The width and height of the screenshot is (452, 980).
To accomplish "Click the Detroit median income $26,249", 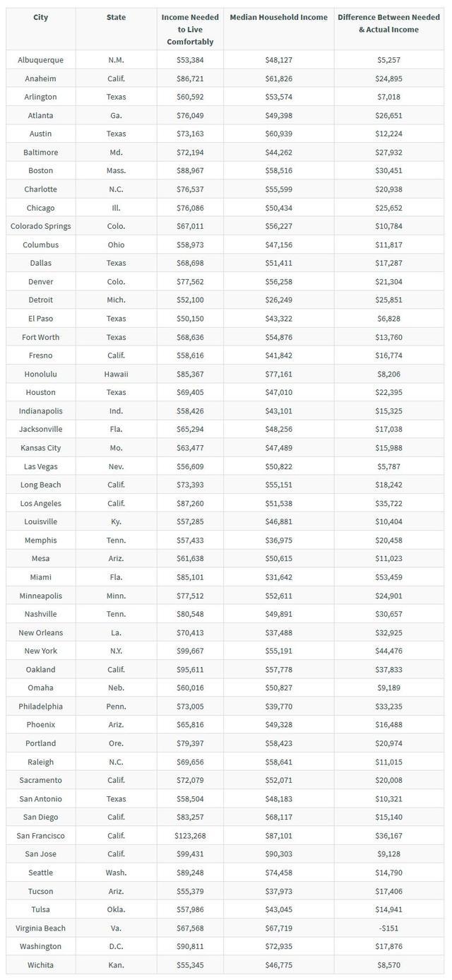I will click(x=279, y=300).
